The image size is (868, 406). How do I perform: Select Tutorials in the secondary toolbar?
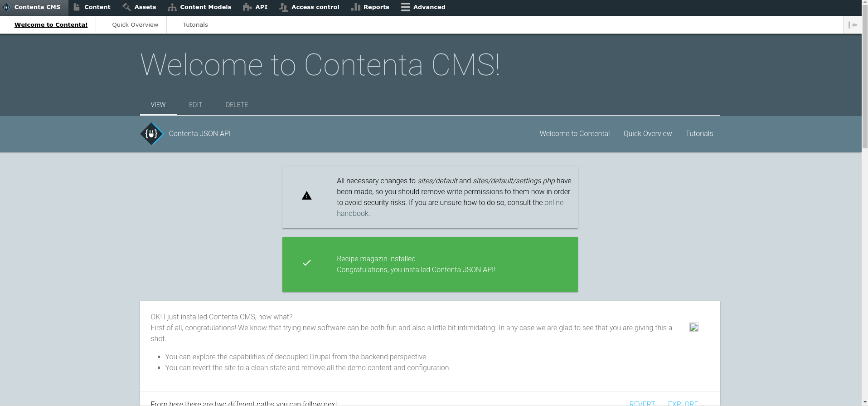[x=195, y=25]
